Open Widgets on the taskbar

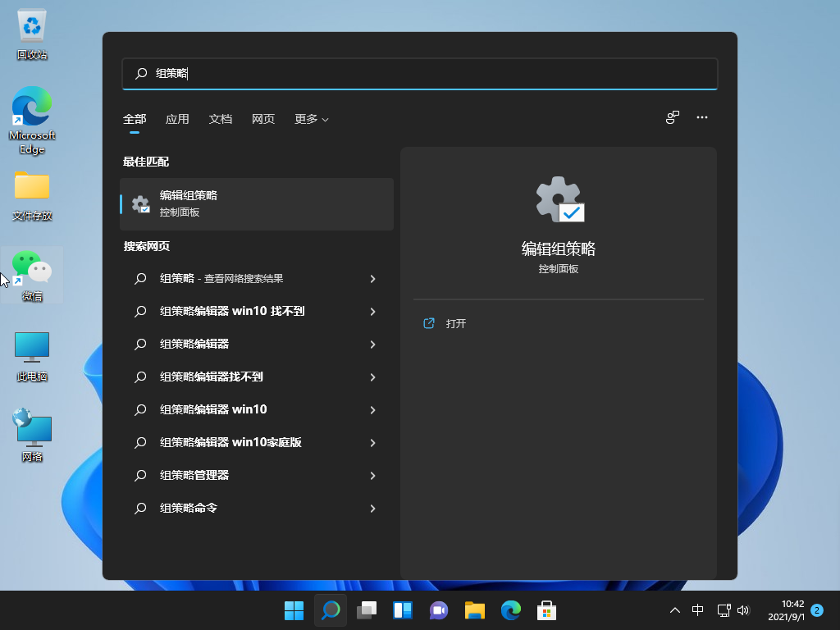pos(402,610)
